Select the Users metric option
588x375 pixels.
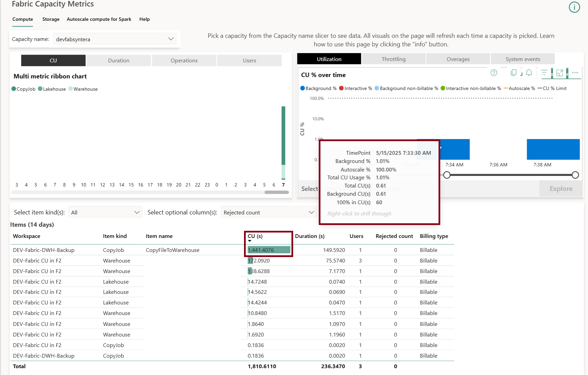coord(249,60)
